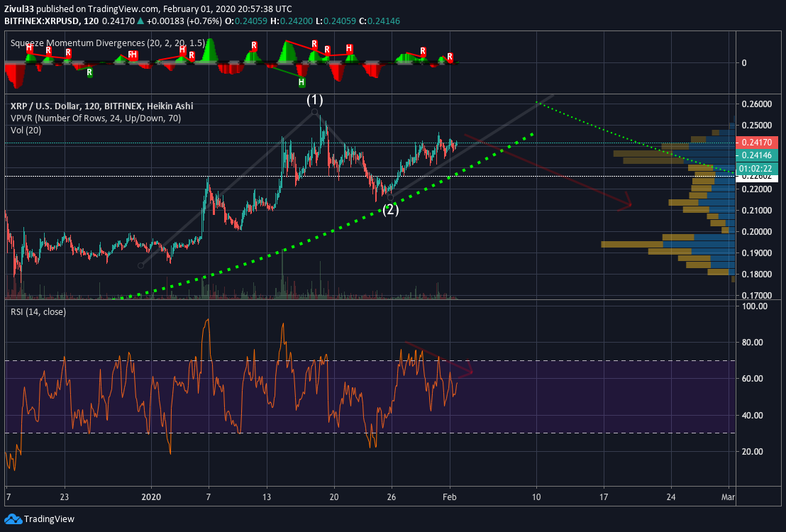Viewport: 786px width, 532px height.
Task: Click the '0.19000' price axis label
Action: [756, 253]
